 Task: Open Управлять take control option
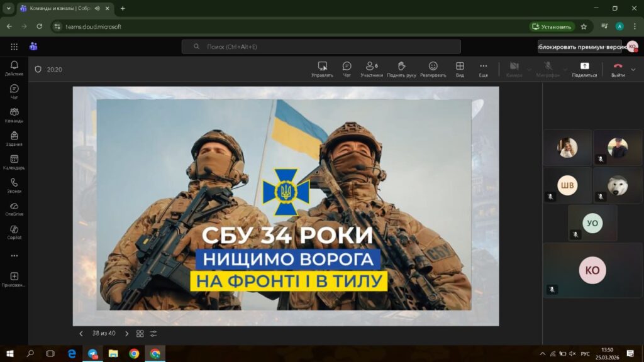322,69
